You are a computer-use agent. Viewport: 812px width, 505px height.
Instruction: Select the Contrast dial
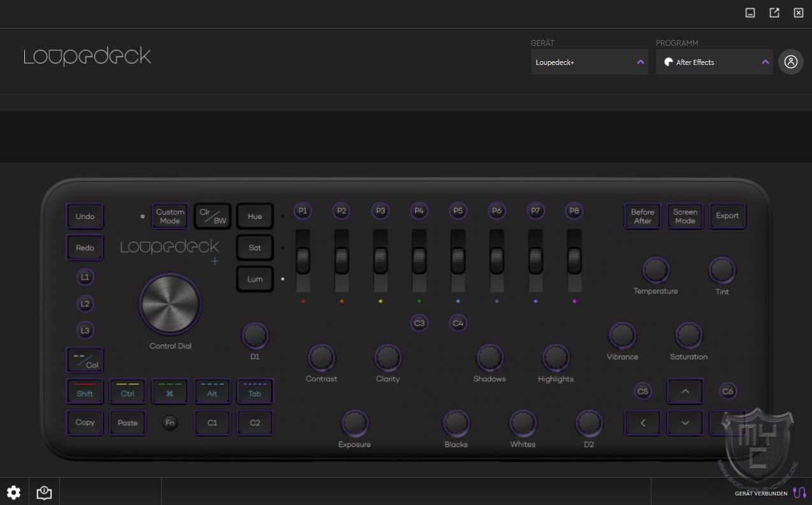coord(322,358)
